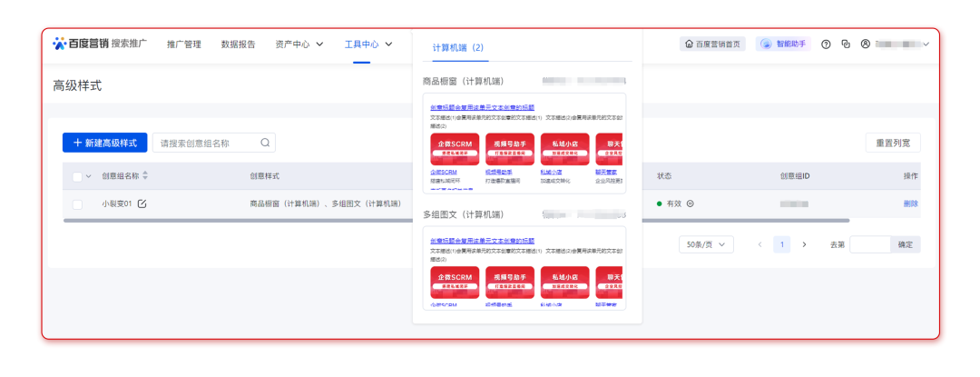
Task: Open the 推广管理 menu
Action: tap(184, 44)
